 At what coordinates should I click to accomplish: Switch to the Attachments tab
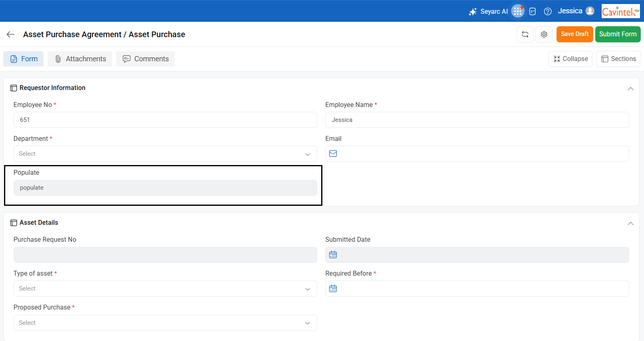(80, 59)
